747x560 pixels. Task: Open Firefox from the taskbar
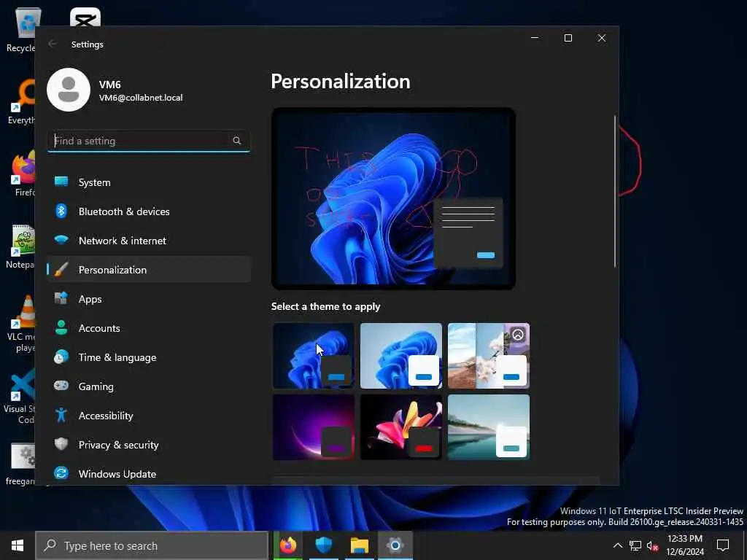click(x=288, y=545)
